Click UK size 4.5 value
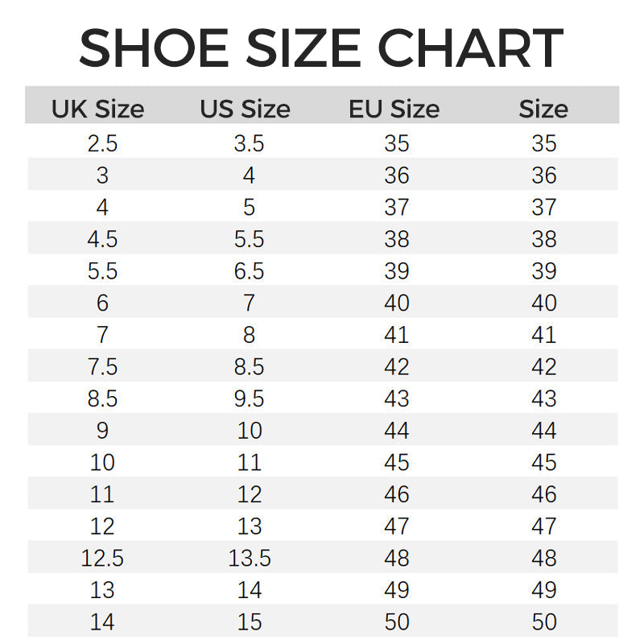 pyautogui.click(x=102, y=240)
